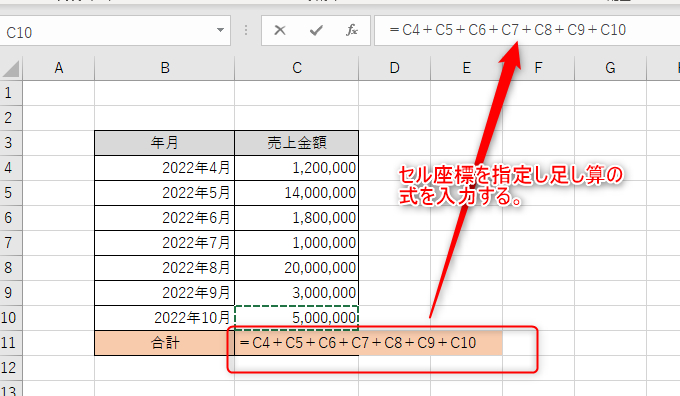Click the formula in cell C11

358,343
